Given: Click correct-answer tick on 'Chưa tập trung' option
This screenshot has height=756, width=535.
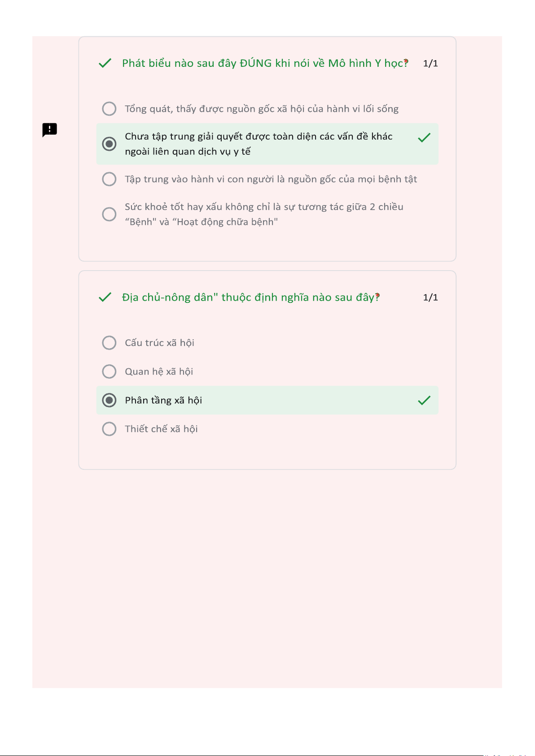Looking at the screenshot, I should click(x=424, y=138).
